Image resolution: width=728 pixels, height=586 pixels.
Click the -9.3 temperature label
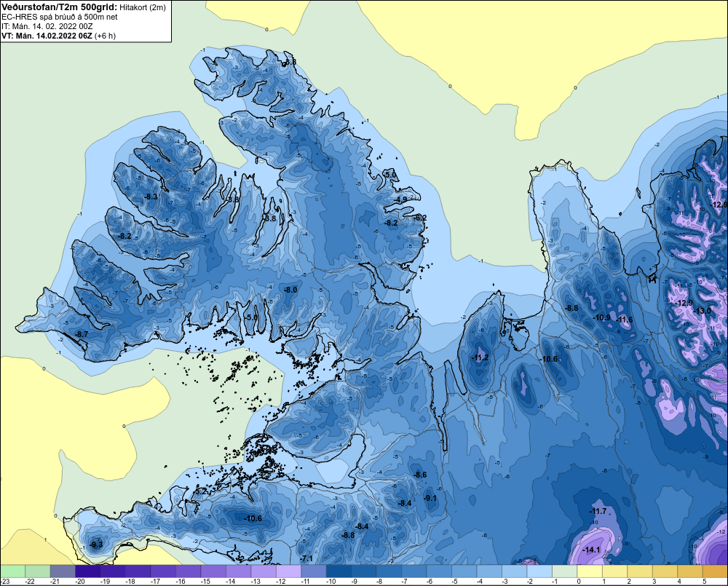[95, 545]
